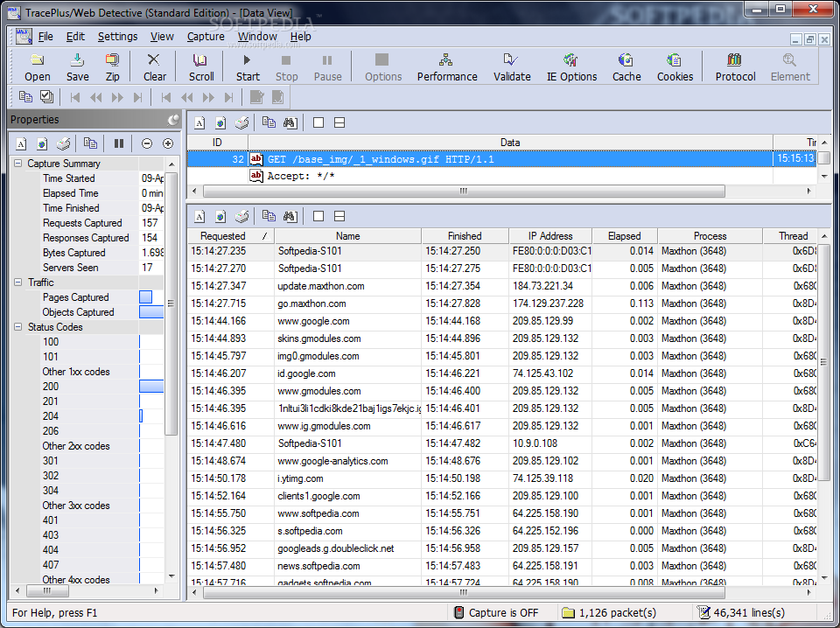The height and width of the screenshot is (628, 840).
Task: Open the Options toolbar item
Action: coord(383,67)
